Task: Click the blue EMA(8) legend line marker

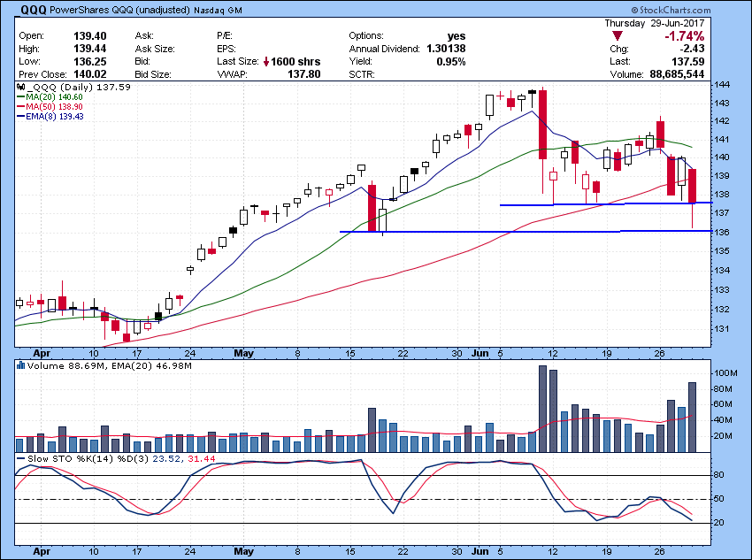Action: [20, 117]
